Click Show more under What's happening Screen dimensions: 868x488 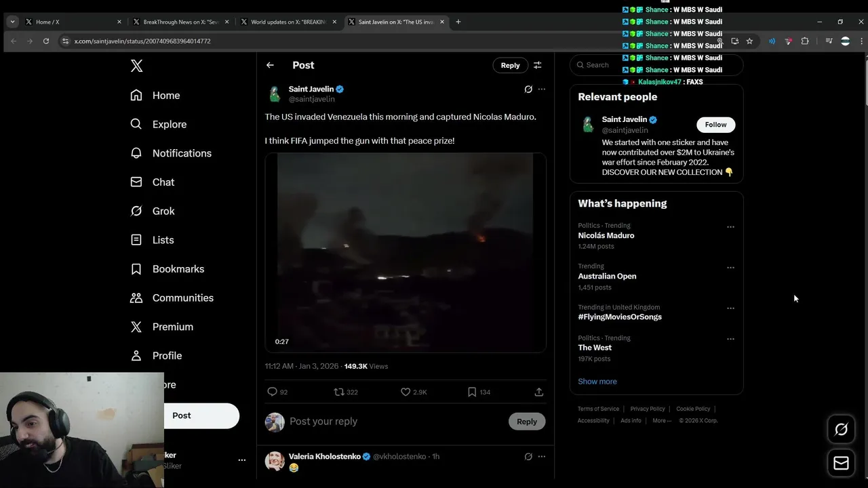coord(597,382)
